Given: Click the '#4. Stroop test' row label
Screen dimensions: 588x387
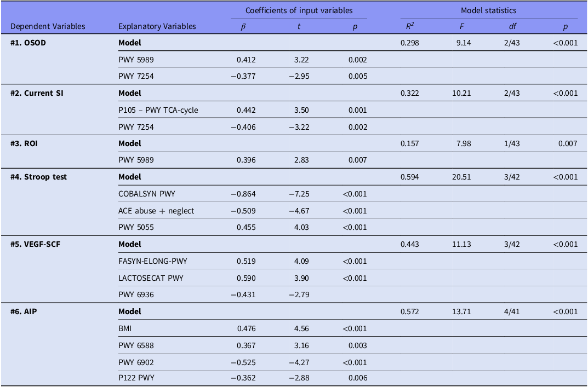Looking at the screenshot, I should 39,177.
